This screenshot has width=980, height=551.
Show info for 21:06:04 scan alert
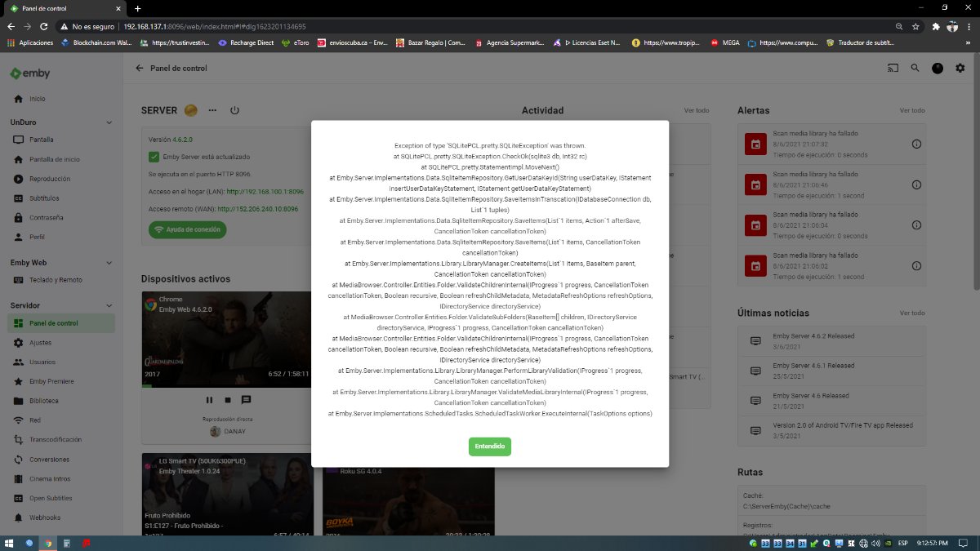pyautogui.click(x=916, y=225)
